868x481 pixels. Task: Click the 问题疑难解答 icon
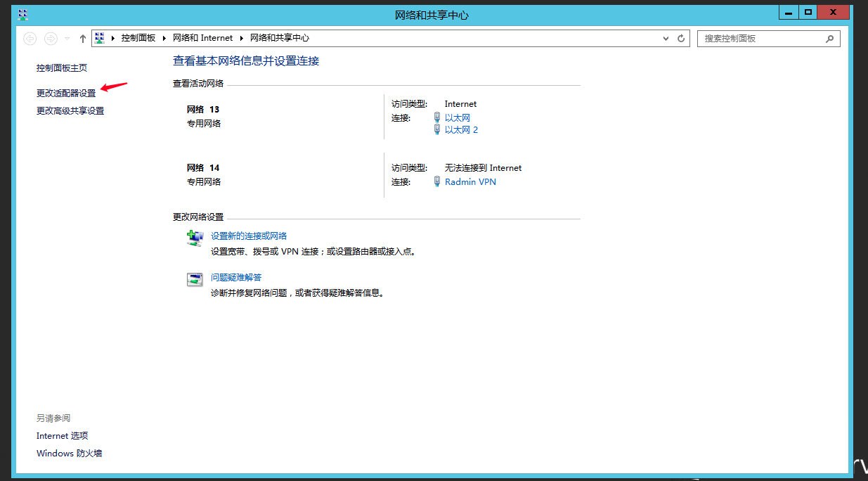point(195,280)
